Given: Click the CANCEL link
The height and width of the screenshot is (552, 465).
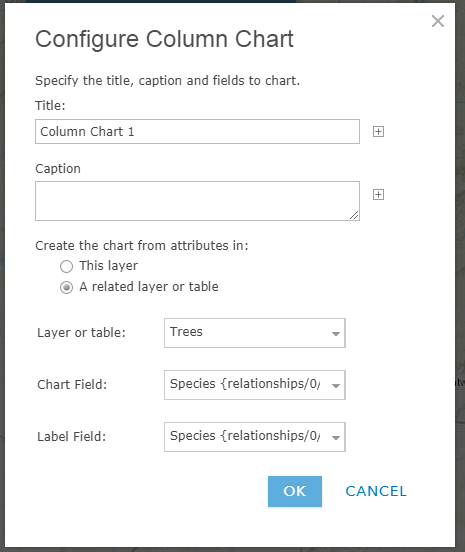Looking at the screenshot, I should click(376, 491).
